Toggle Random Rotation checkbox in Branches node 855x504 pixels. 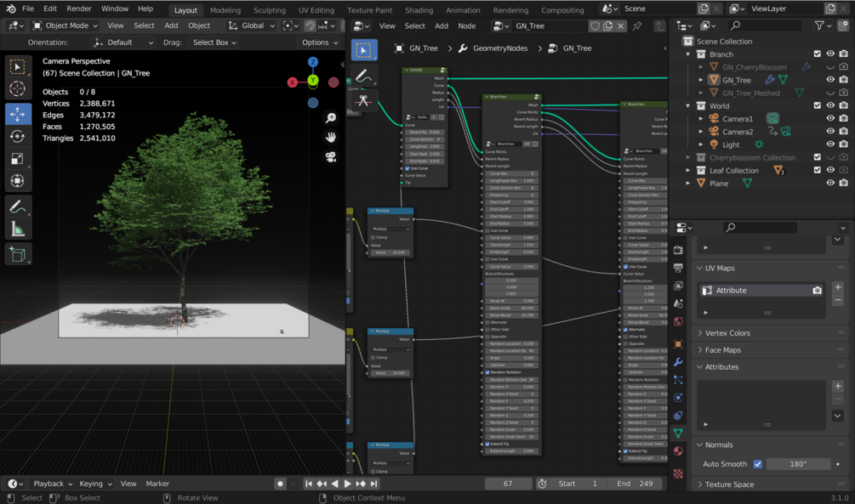[487, 372]
